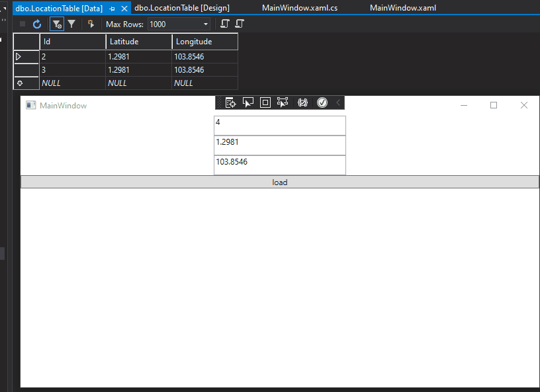540x392 pixels.
Task: Toggle the clear sorting and filtering icon
Action: point(57,24)
